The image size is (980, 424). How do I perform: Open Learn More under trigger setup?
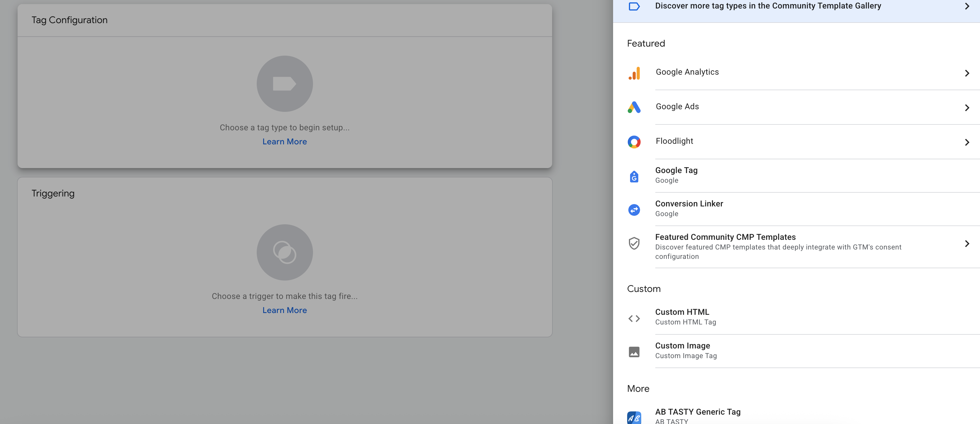point(285,310)
